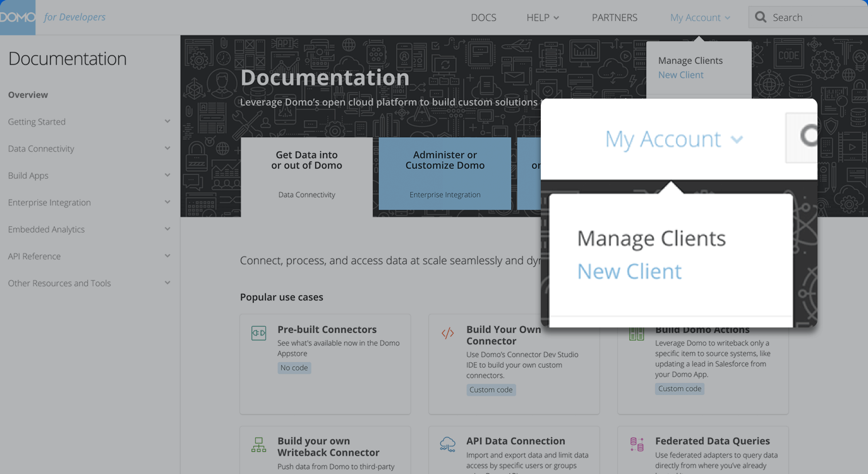Click the Build Your Own Connector code icon
This screenshot has height=474, width=868.
447,333
